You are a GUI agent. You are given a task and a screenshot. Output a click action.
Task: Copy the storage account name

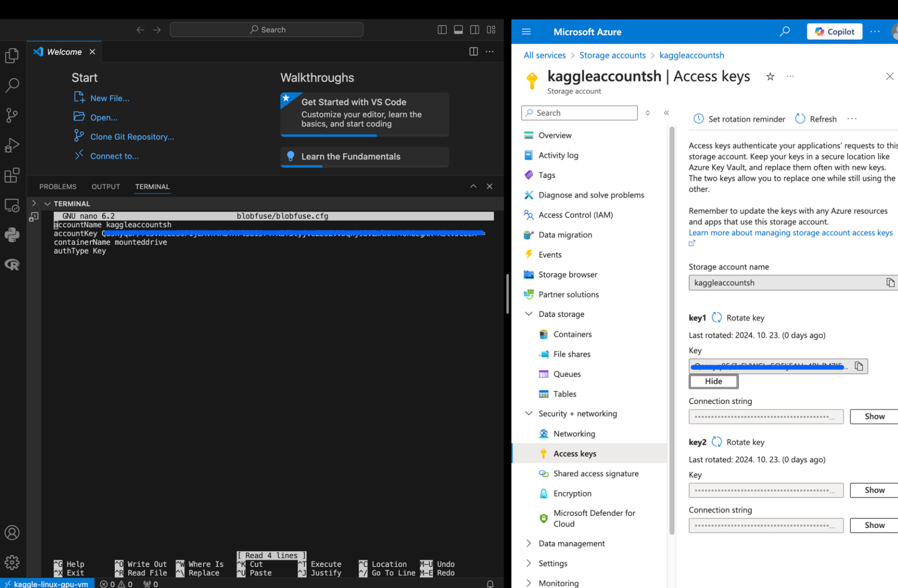pyautogui.click(x=890, y=283)
